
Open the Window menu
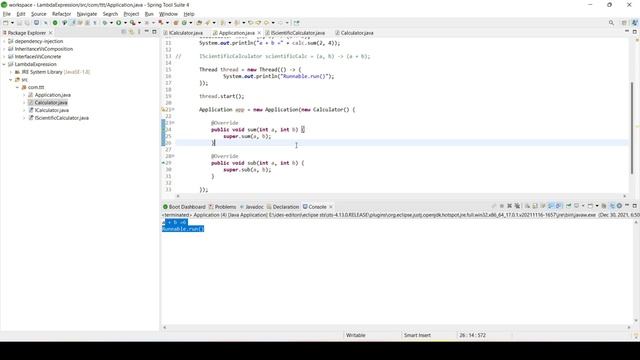pos(168,14)
